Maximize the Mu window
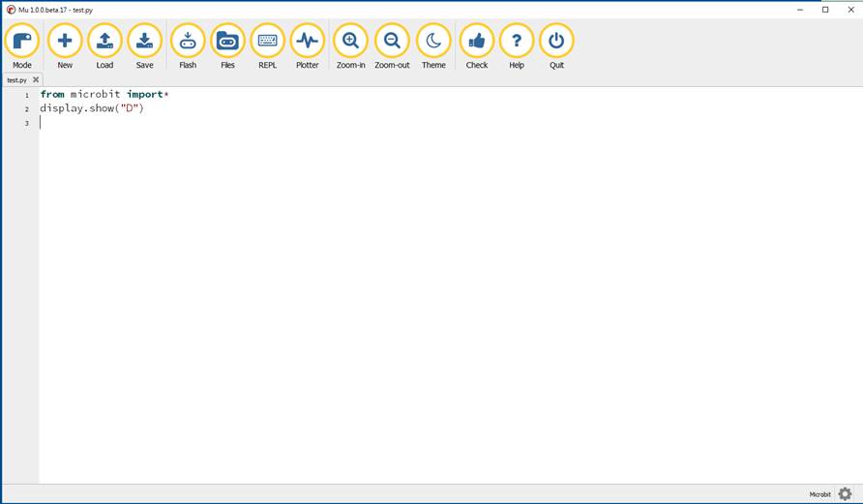The image size is (863, 504). click(825, 10)
